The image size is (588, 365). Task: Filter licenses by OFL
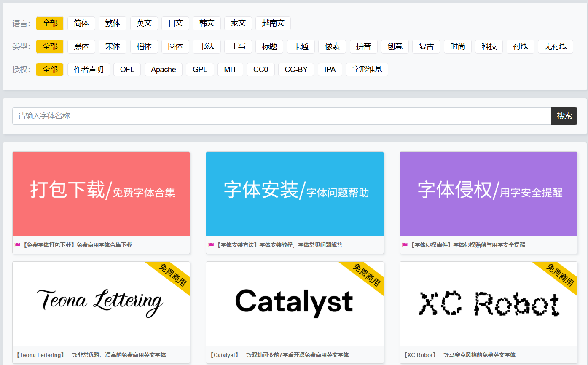pos(127,70)
